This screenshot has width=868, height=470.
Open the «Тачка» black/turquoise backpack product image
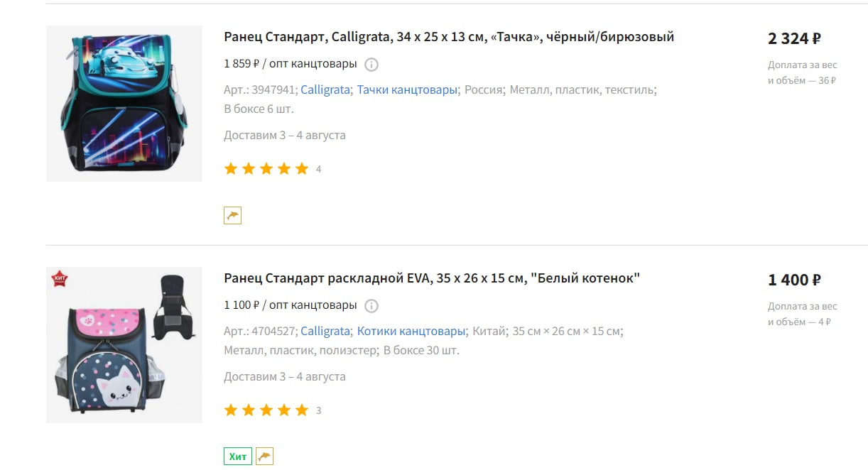click(x=124, y=104)
